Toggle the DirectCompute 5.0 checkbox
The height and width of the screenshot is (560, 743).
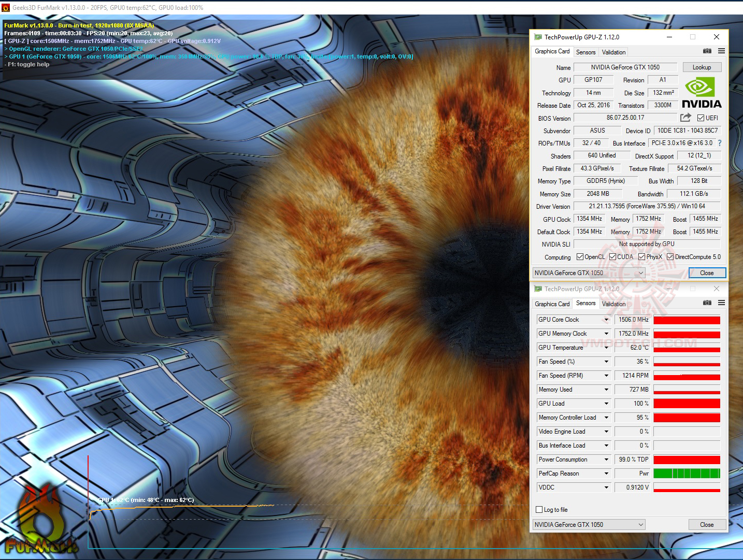670,257
